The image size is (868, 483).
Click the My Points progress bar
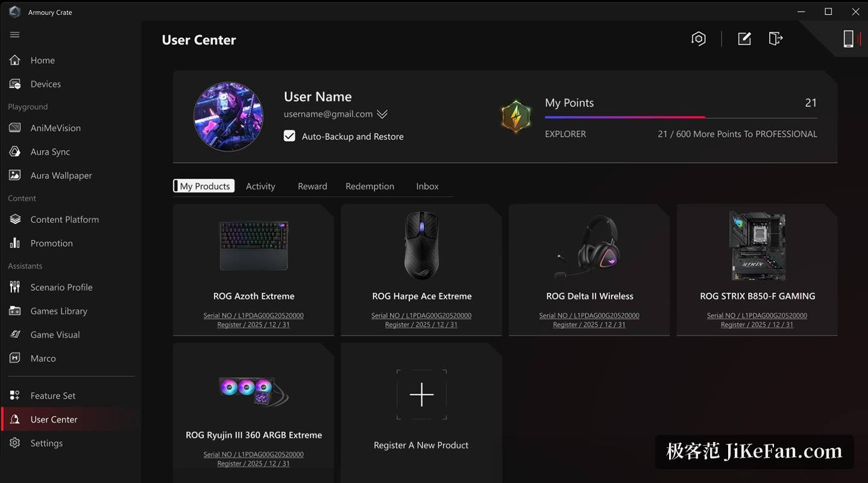681,117
